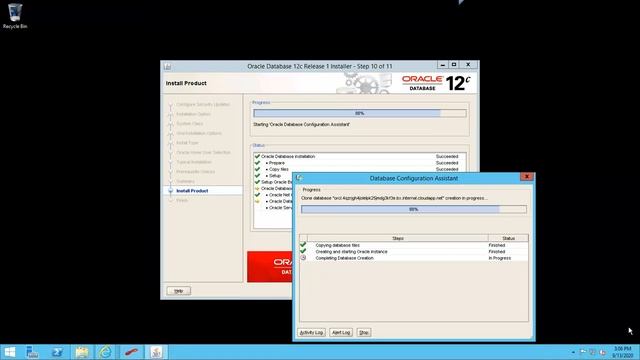640x360 pixels.
Task: Select 'Completing Database Creation' row text
Action: tap(344, 258)
